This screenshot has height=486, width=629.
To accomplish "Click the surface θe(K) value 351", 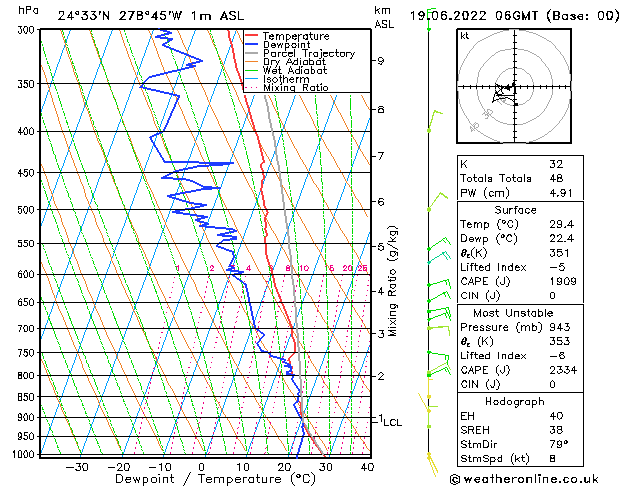I will click(560, 253).
